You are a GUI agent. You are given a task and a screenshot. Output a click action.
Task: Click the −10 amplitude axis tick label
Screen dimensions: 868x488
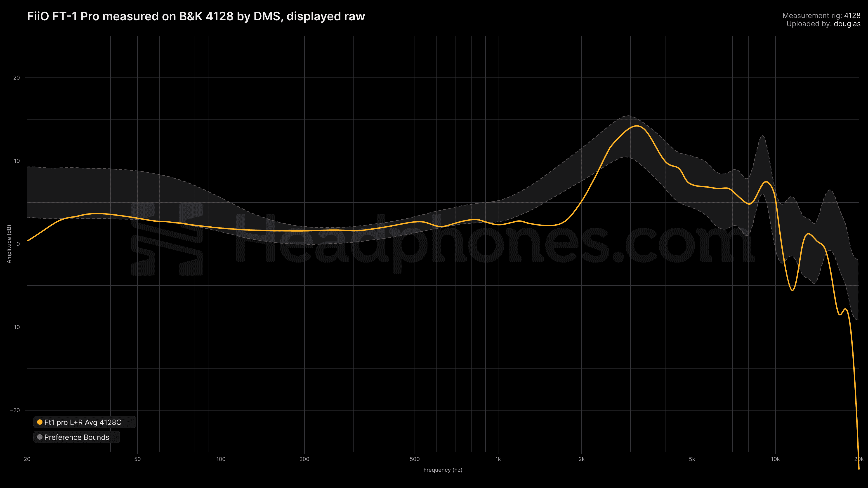[x=15, y=327]
